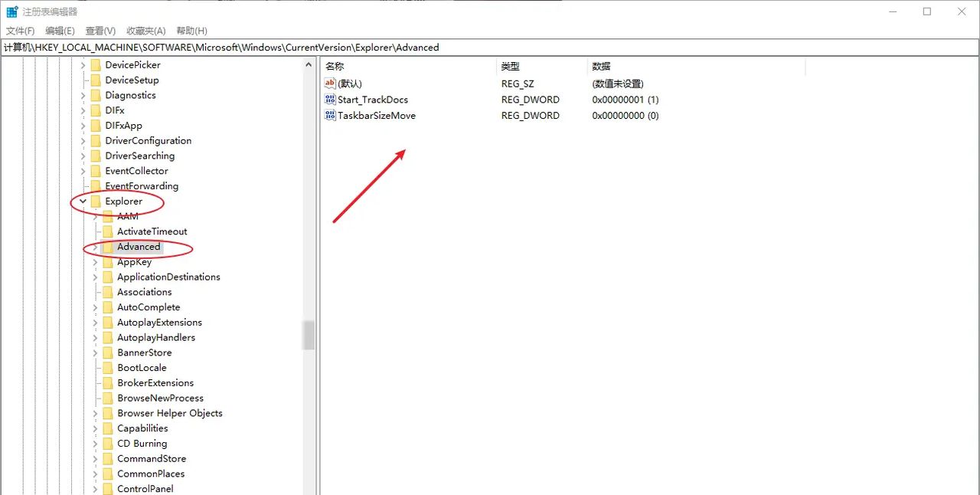Click the 0x00000001 (1) data cell
Image resolution: width=980 pixels, height=495 pixels.
626,100
